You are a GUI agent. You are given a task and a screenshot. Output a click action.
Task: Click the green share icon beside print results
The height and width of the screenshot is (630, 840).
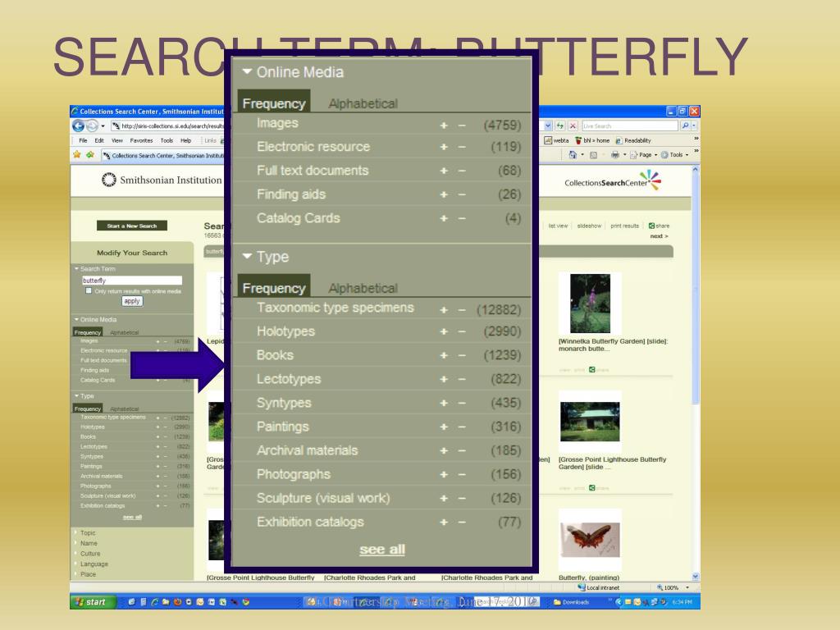click(x=651, y=226)
